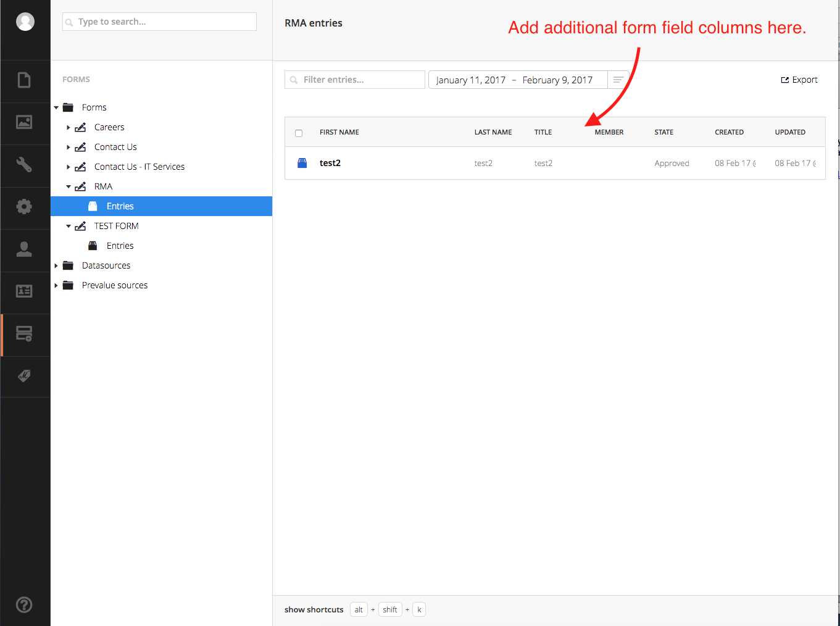Expand the Careers form node

click(69, 127)
